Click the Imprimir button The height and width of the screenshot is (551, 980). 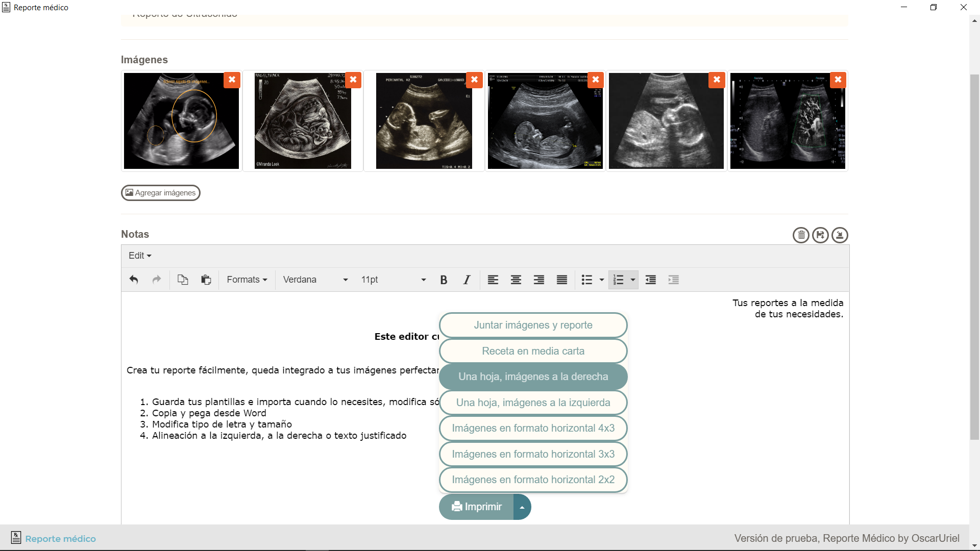[477, 507]
